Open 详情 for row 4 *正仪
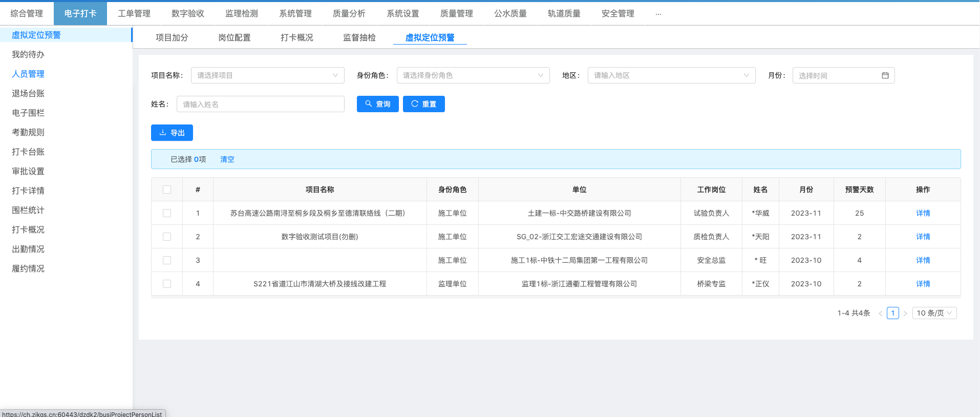The image size is (980, 417). click(923, 284)
